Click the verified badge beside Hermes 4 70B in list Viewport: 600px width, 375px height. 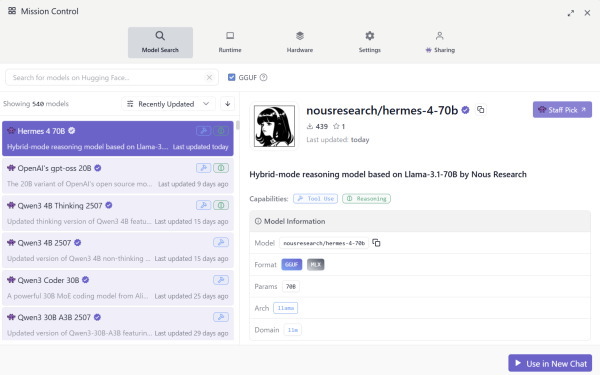click(72, 131)
